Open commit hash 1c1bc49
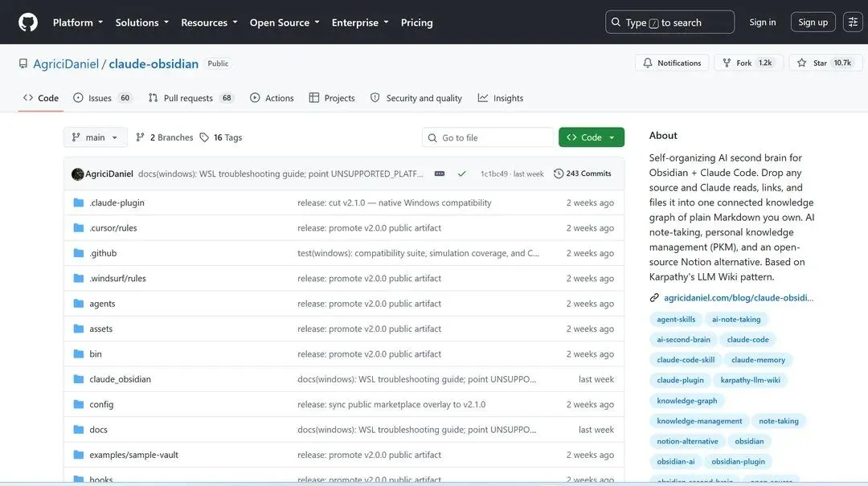The image size is (868, 486). click(x=493, y=174)
